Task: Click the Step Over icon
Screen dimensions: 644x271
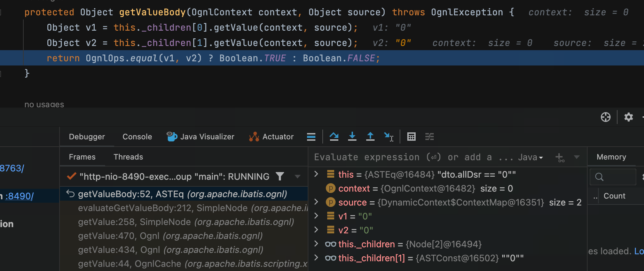Action: 334,137
